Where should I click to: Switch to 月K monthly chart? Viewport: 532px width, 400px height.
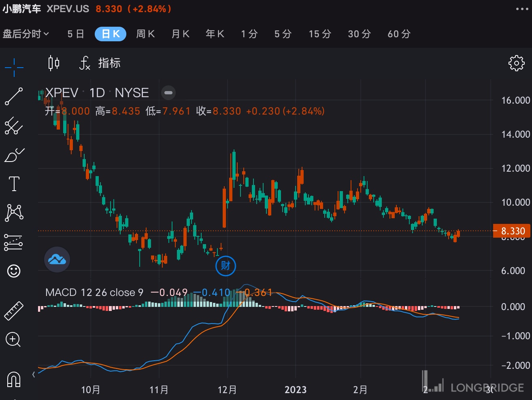point(181,34)
